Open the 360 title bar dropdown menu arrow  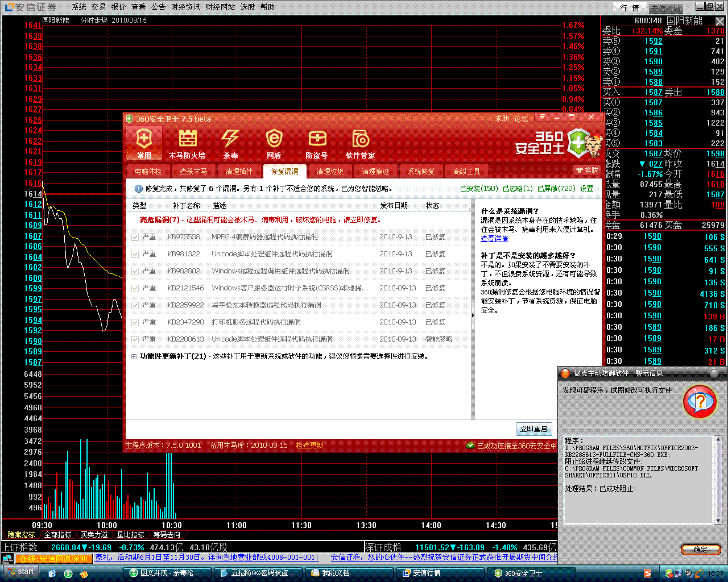click(542, 118)
